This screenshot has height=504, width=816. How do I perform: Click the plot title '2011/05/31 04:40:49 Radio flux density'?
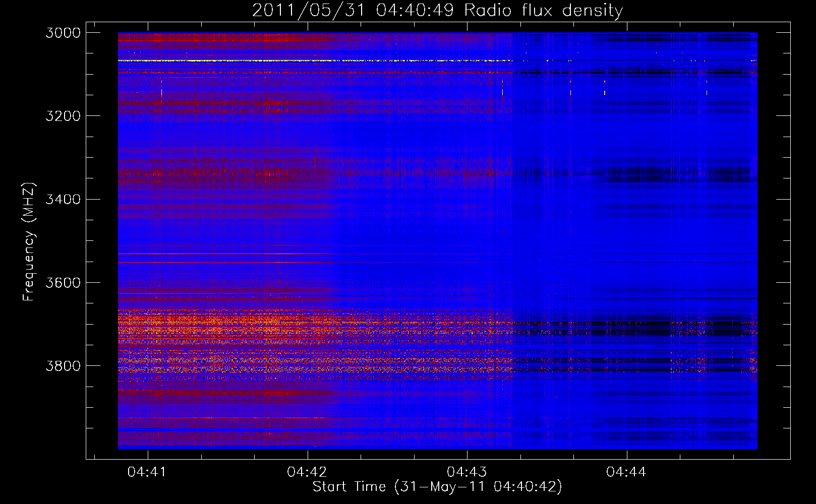(437, 11)
